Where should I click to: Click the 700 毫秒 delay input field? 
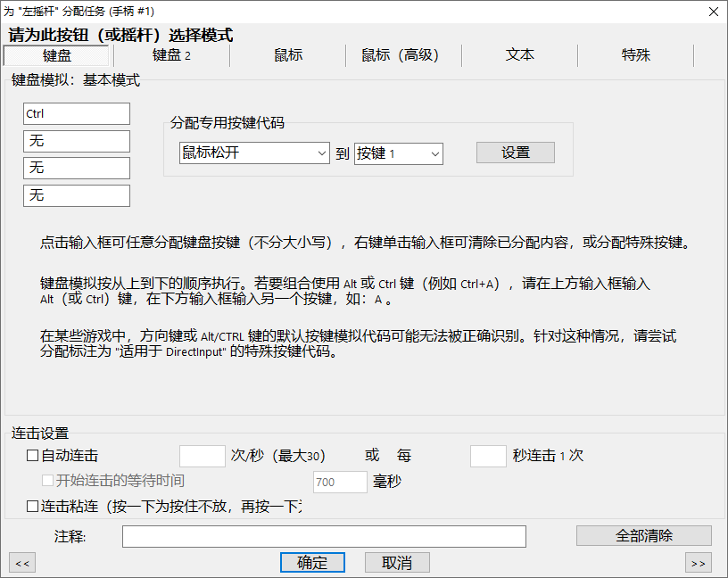coord(339,482)
